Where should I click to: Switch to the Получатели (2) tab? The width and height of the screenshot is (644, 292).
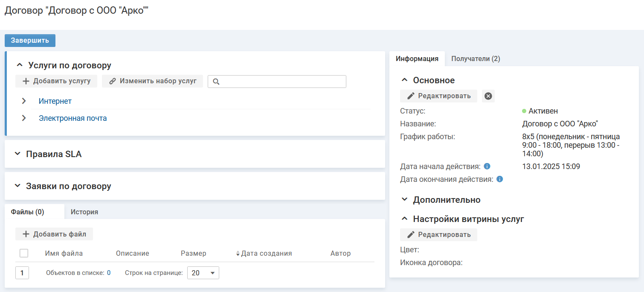(476, 59)
